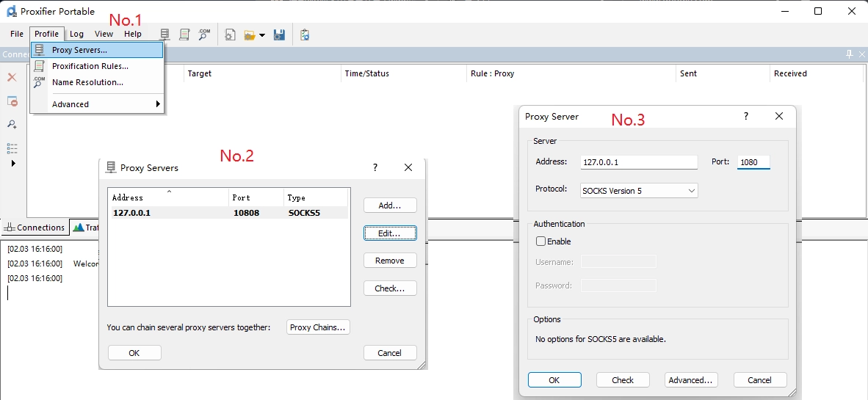Click the Port input field
The height and width of the screenshot is (400, 868).
click(x=753, y=162)
